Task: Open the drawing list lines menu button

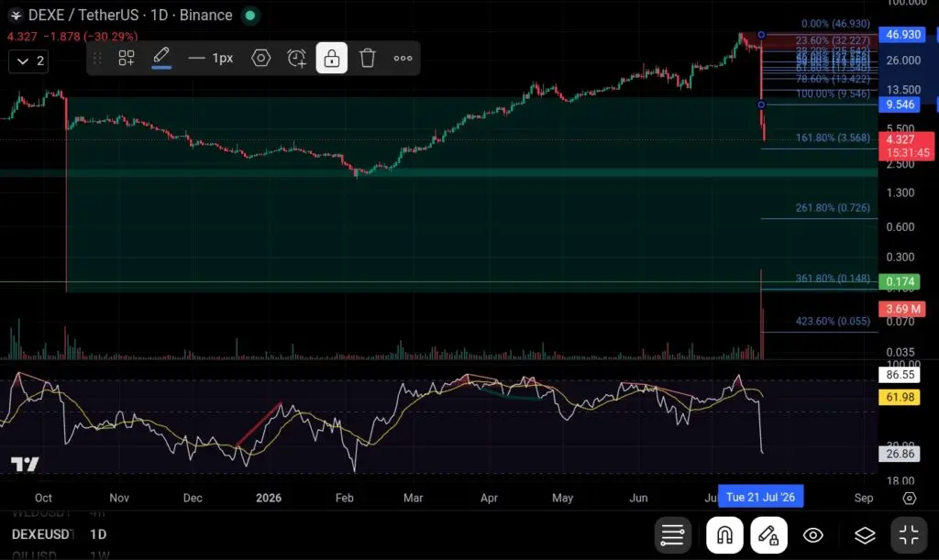Action: pos(672,535)
